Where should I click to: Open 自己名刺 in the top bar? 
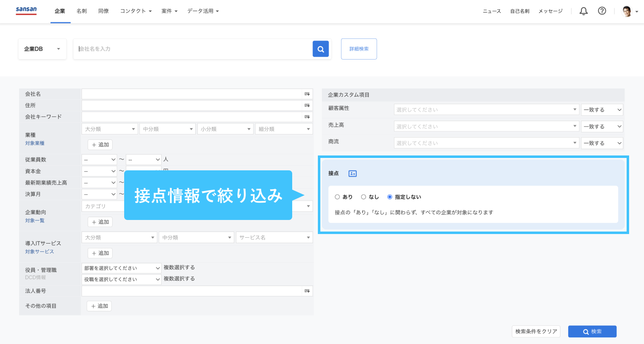point(520,11)
